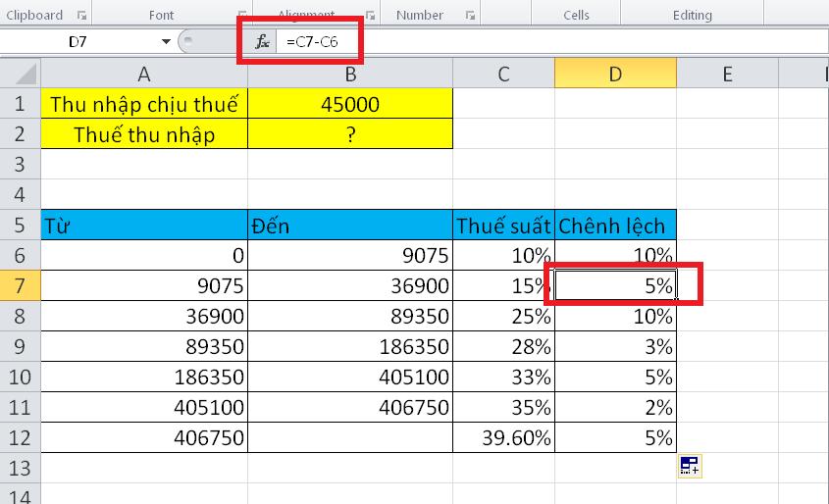Viewport: 829px width, 504px height.
Task: Open the Auto Fill Options icon
Action: (x=690, y=466)
